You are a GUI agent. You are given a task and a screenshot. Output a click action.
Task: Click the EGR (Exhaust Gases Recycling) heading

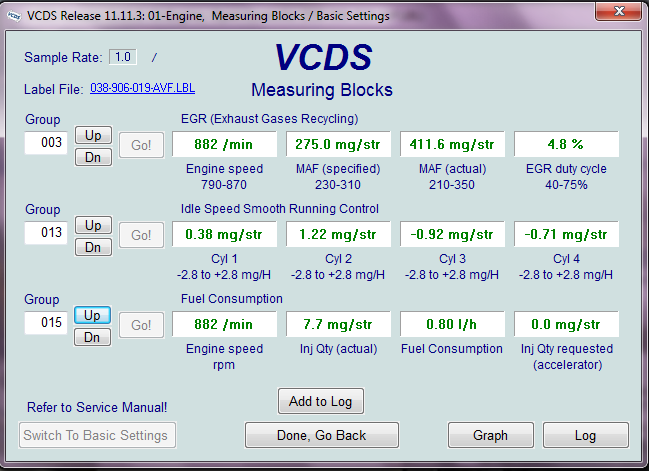coord(269,119)
